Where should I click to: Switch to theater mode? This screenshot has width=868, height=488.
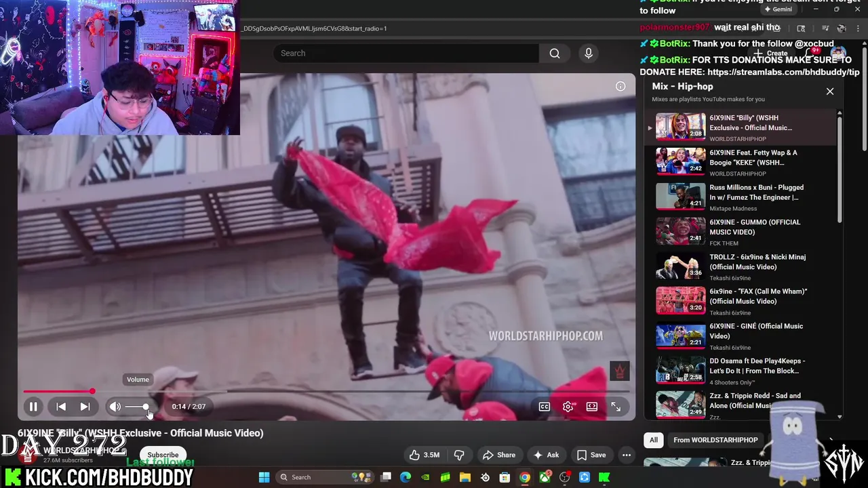[592, 407]
